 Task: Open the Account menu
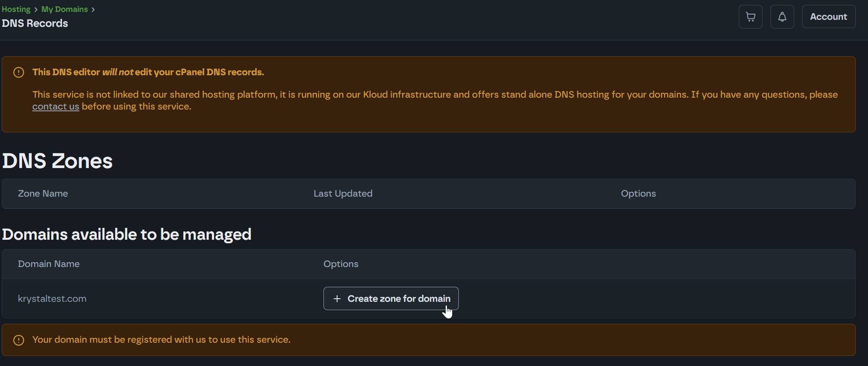[828, 17]
